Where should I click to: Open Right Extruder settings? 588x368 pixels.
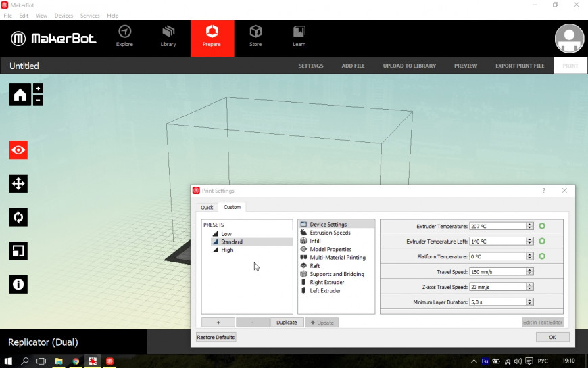[326, 282]
